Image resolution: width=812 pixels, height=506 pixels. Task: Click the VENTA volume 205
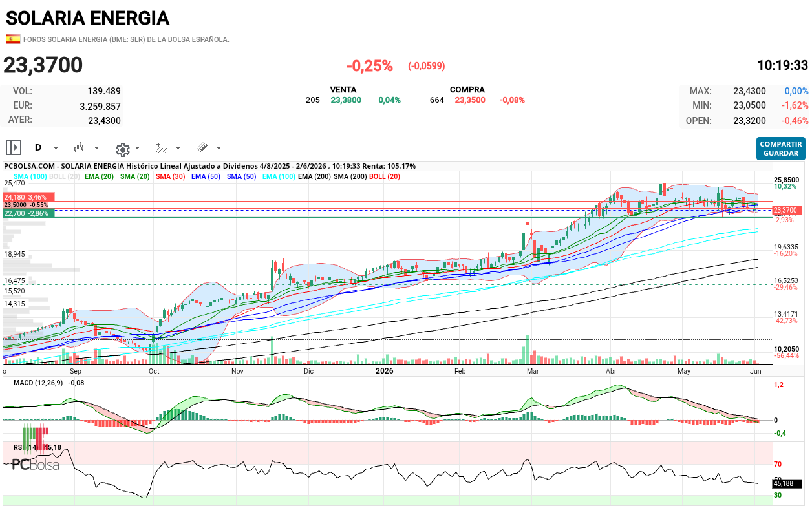pos(313,100)
